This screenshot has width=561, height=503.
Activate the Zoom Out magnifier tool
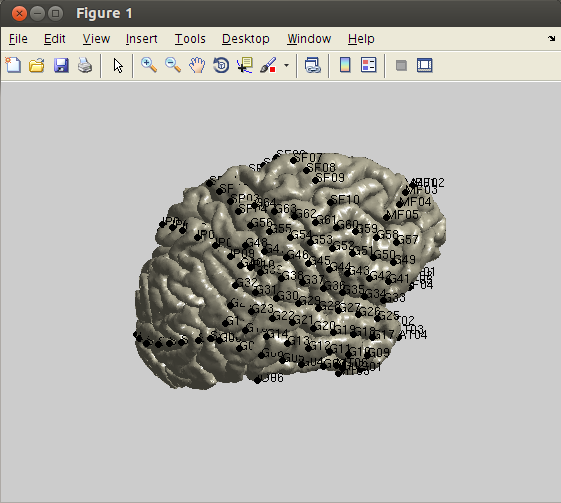[x=173, y=65]
